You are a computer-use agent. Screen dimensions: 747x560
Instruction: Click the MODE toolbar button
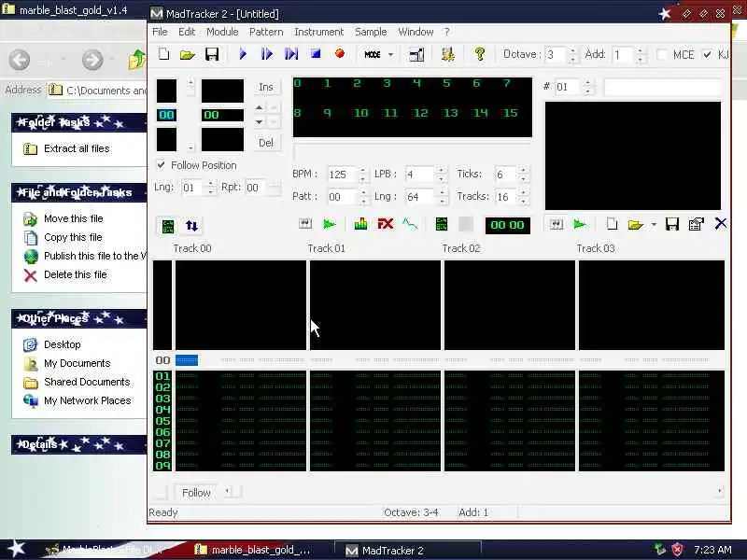click(x=373, y=55)
